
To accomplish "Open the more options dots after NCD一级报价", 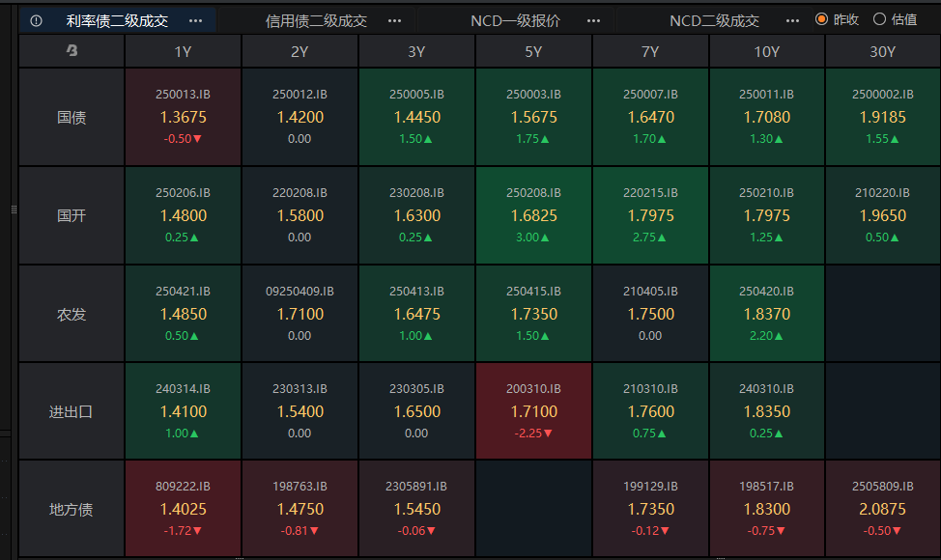I will tap(593, 20).
